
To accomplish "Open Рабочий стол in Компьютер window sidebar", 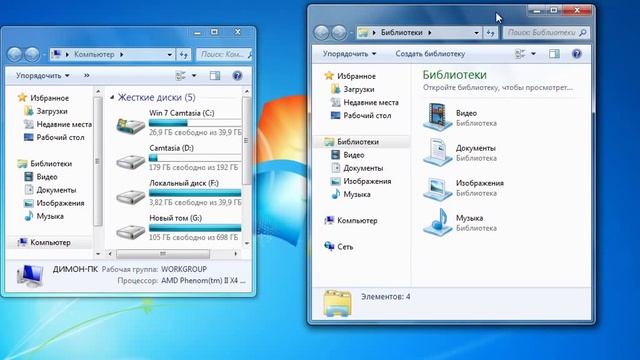I will click(54, 137).
